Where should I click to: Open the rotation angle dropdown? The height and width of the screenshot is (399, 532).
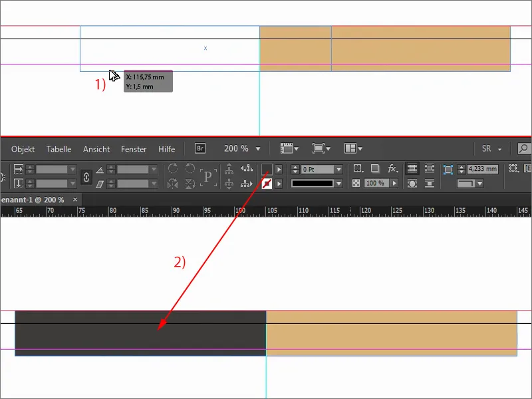click(154, 170)
